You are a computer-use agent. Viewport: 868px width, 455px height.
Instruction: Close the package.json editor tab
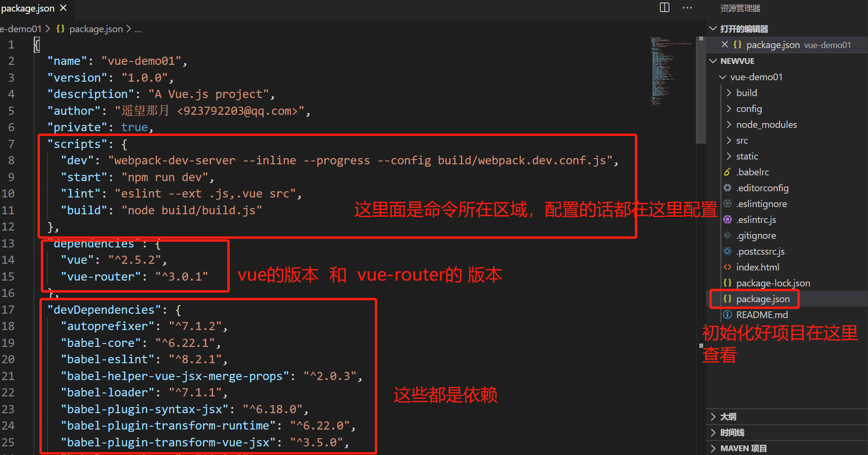[63, 8]
